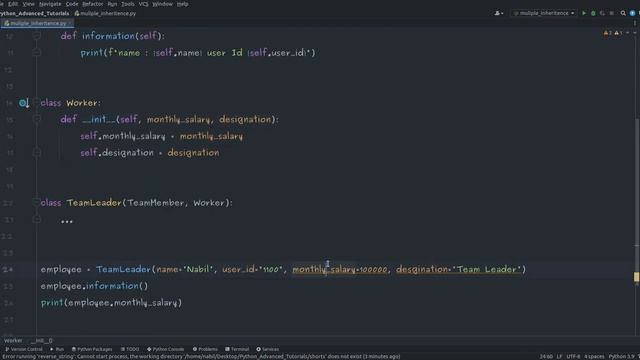This screenshot has height=360, width=640.
Task: Click the stop process icon
Action: [611, 13]
